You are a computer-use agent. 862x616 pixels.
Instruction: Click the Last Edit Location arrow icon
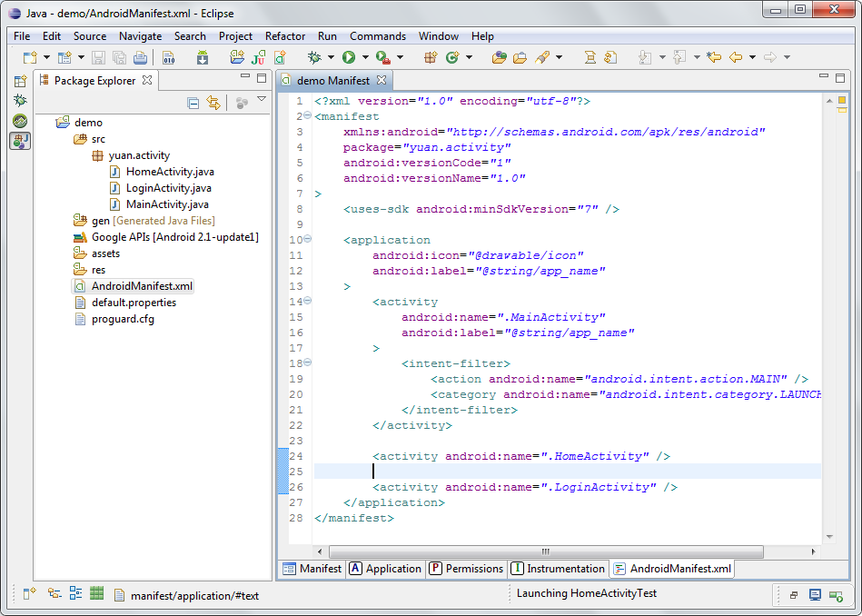(714, 57)
